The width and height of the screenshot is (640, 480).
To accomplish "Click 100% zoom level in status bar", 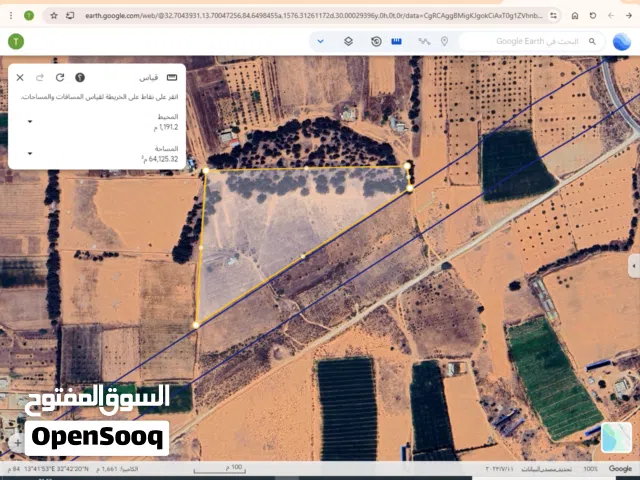I will tap(591, 469).
